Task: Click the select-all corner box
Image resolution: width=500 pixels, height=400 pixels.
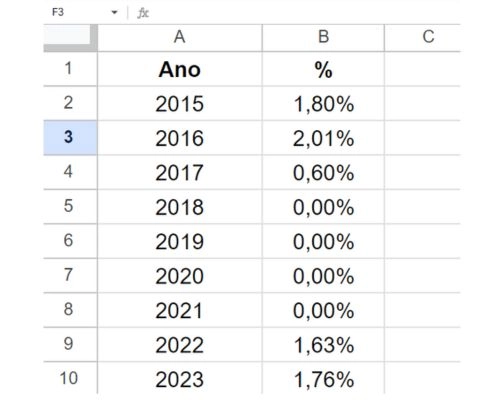Action: coord(71,38)
